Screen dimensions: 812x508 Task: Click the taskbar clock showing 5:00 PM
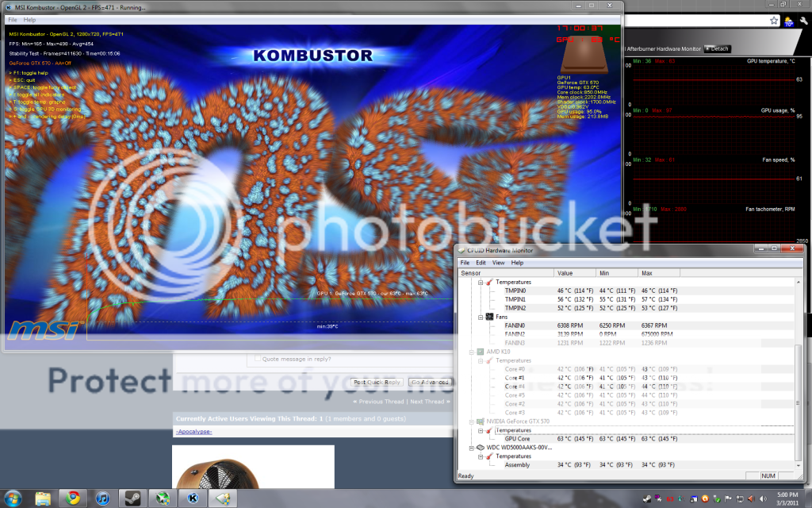[x=787, y=498]
